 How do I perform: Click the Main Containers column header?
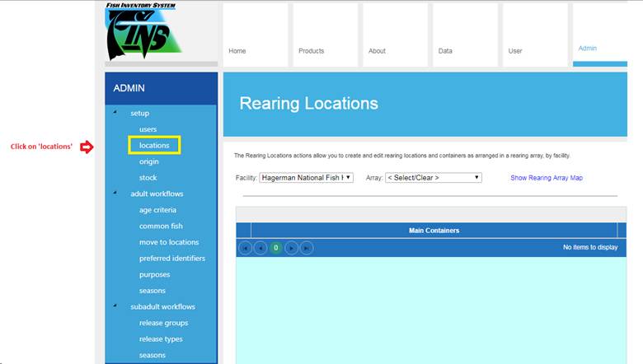pos(434,231)
